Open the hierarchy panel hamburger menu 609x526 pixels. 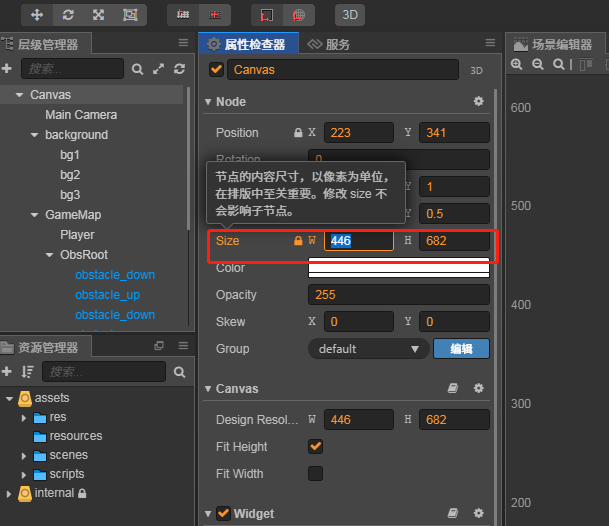[183, 42]
